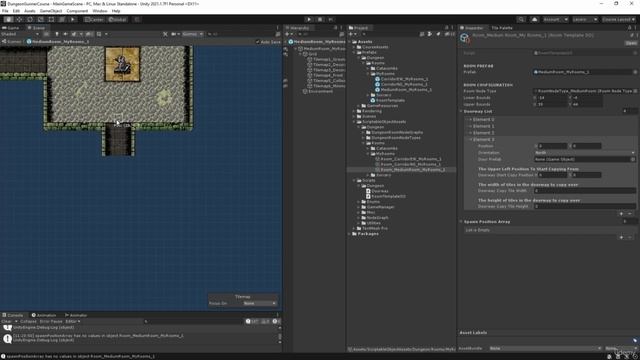Select the Move tool in the toolbar

(19, 19)
